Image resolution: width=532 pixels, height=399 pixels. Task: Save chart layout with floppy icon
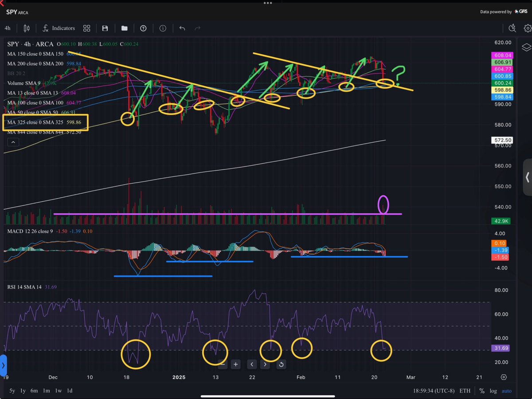pyautogui.click(x=105, y=28)
